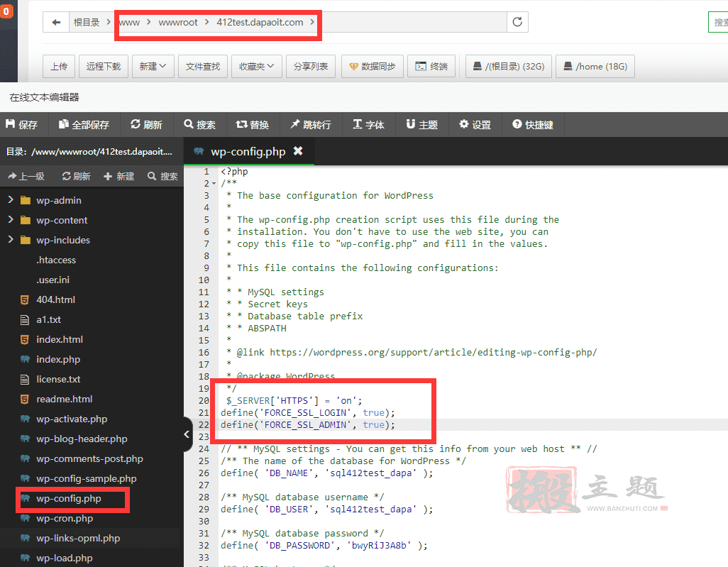728x567 pixels.
Task: Click Save All in editor toolbar
Action: click(x=84, y=124)
